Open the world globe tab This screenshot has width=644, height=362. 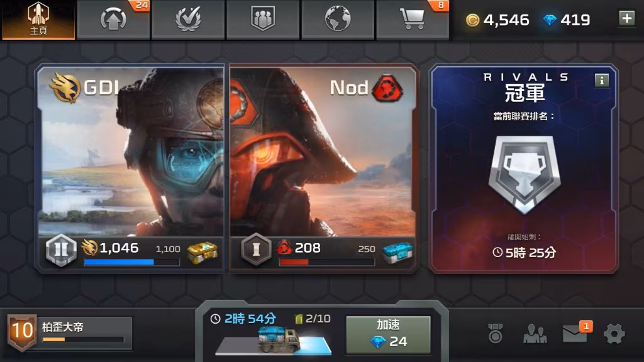(x=338, y=19)
